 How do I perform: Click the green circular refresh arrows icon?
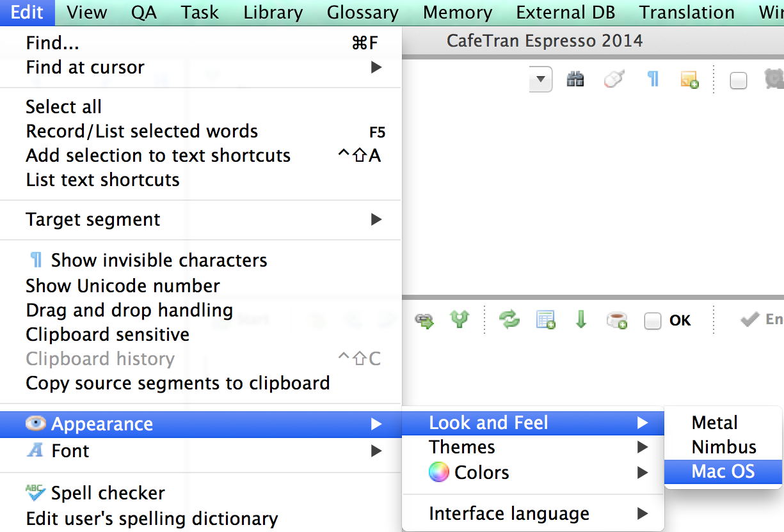509,320
